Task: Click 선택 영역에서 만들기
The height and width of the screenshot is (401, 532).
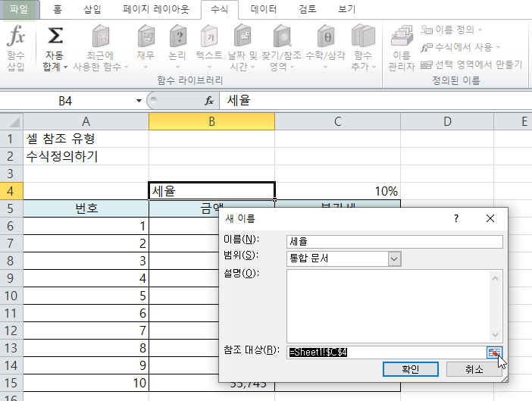Action: tap(471, 64)
